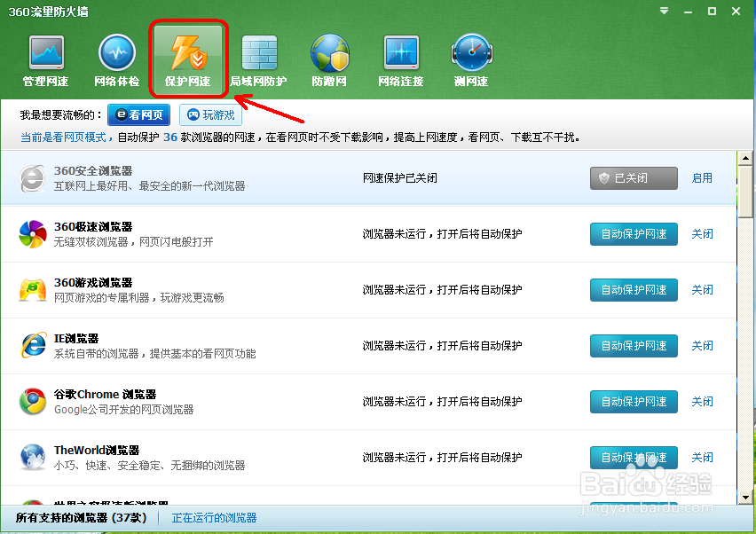Click 关闭 link for IE浏览器

point(702,346)
